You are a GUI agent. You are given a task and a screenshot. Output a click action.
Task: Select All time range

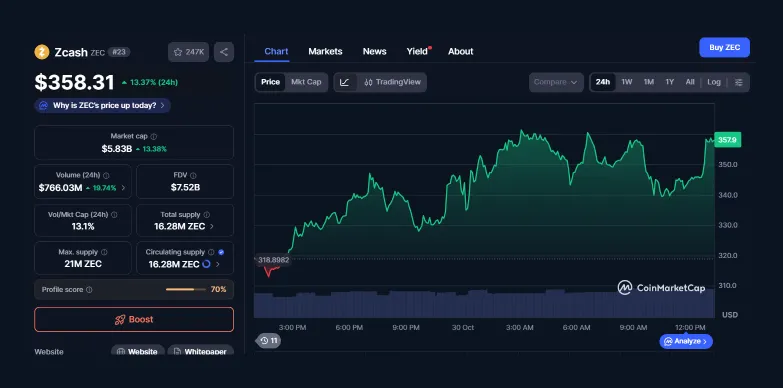[x=690, y=82]
